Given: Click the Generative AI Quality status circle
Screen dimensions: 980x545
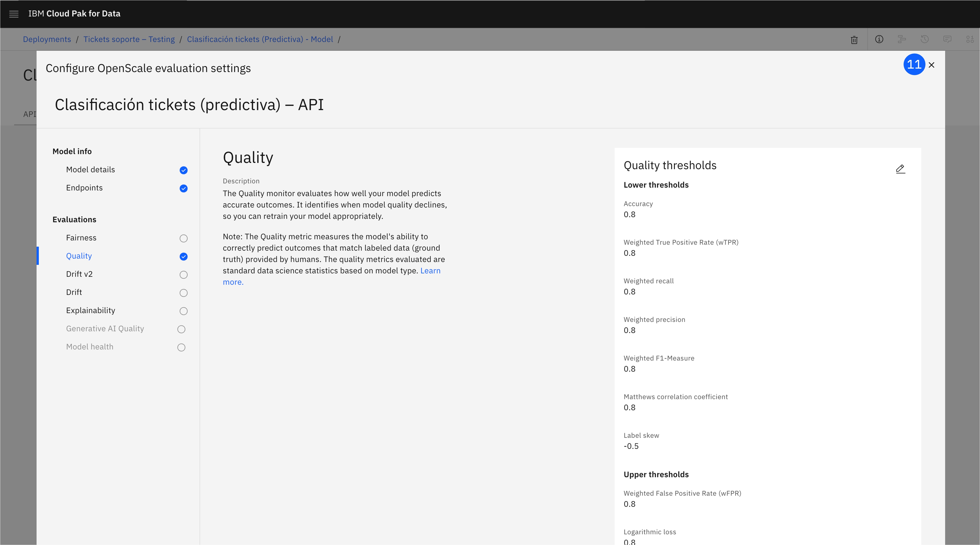Looking at the screenshot, I should 181,329.
